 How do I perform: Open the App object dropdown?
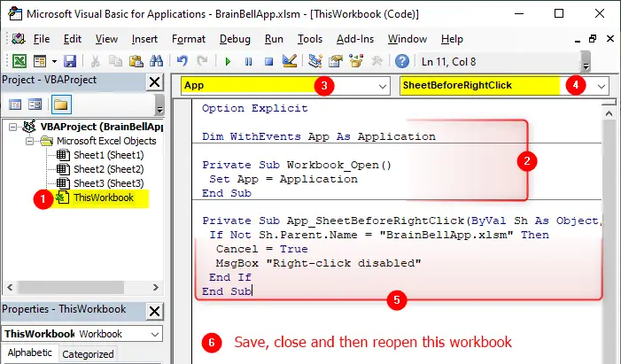[382, 86]
